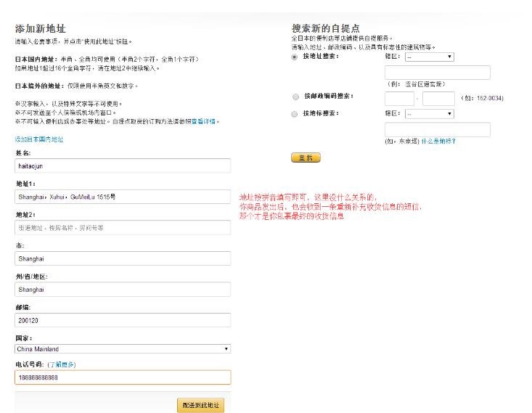The height and width of the screenshot is (413, 532).
Task: Open the 辖区 dropdown for landmark search
Action: (x=429, y=114)
